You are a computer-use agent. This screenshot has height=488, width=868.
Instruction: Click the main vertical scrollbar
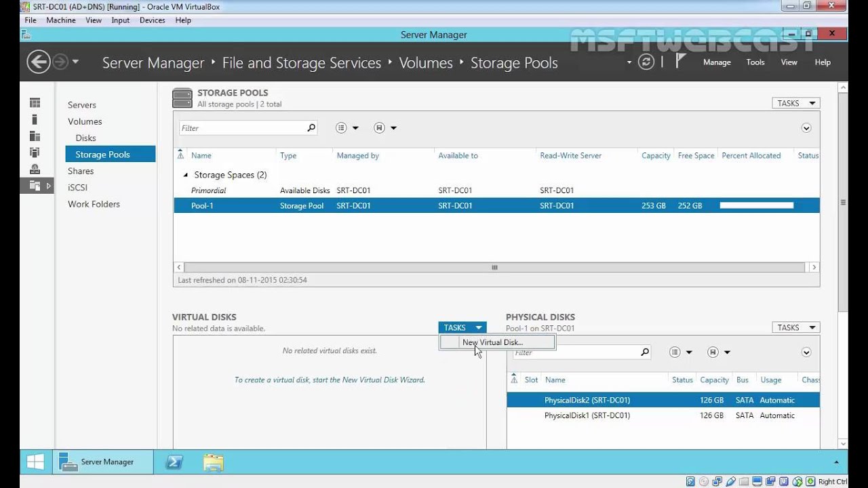(843, 202)
